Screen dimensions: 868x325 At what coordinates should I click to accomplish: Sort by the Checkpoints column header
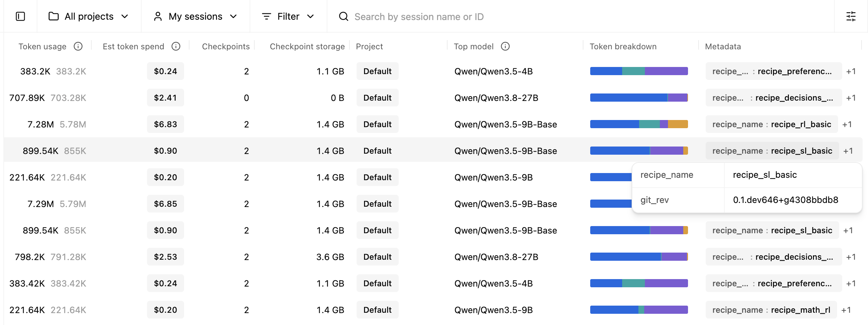point(226,47)
